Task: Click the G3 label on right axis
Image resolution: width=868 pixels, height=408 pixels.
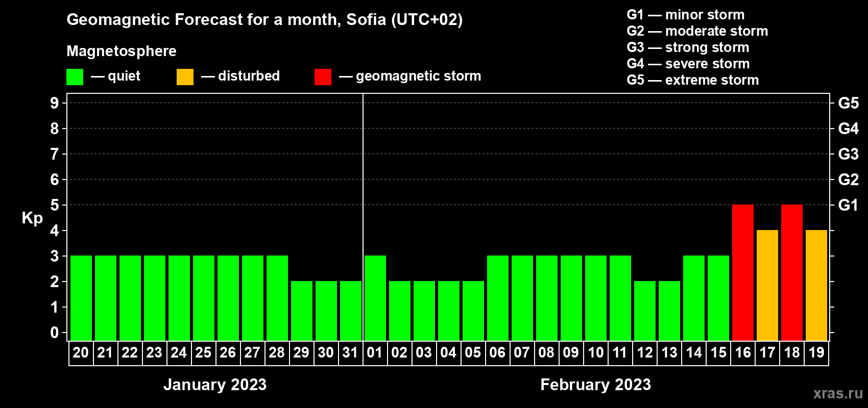Action: point(849,154)
